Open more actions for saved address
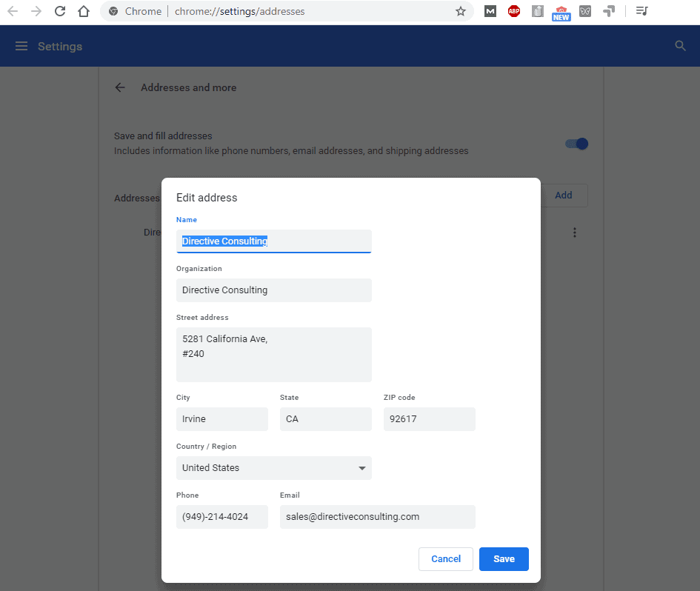The width and height of the screenshot is (700, 591). tap(575, 233)
